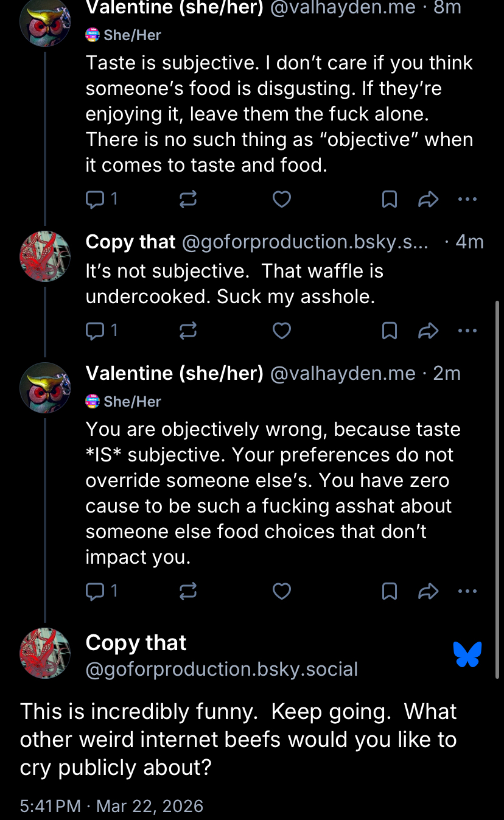
Task: Tap the blue Bluesky butterfly logo
Action: pos(467,654)
